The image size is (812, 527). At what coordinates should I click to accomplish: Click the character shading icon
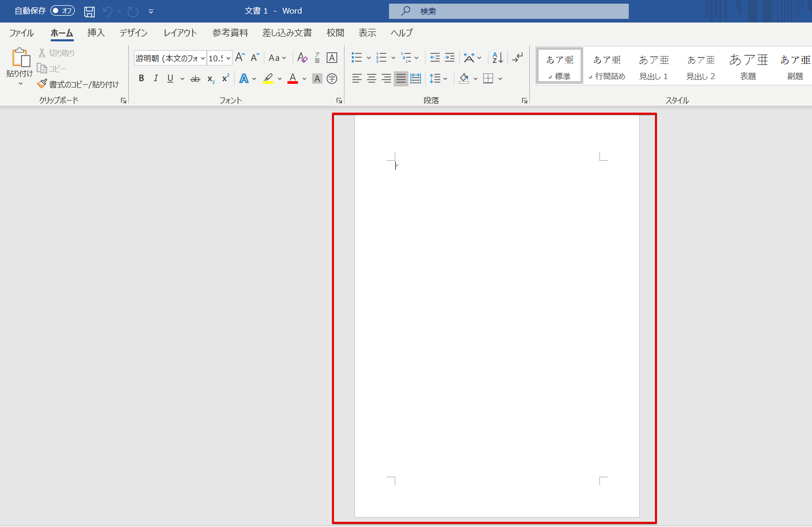(317, 79)
